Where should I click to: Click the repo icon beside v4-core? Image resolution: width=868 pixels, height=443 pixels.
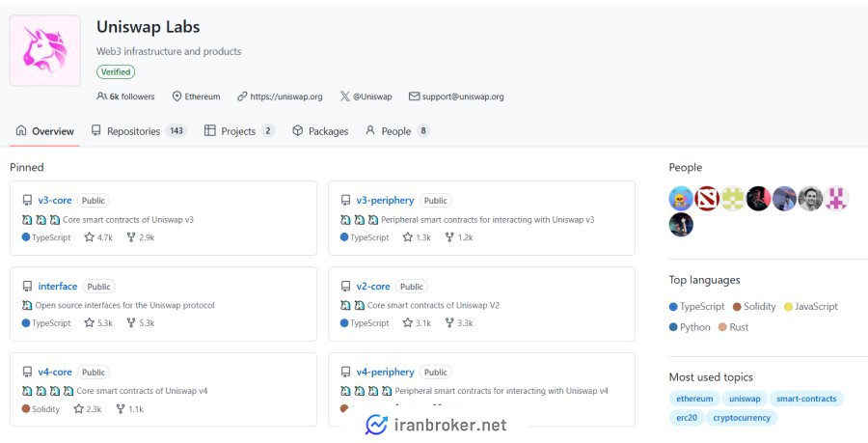(x=27, y=373)
